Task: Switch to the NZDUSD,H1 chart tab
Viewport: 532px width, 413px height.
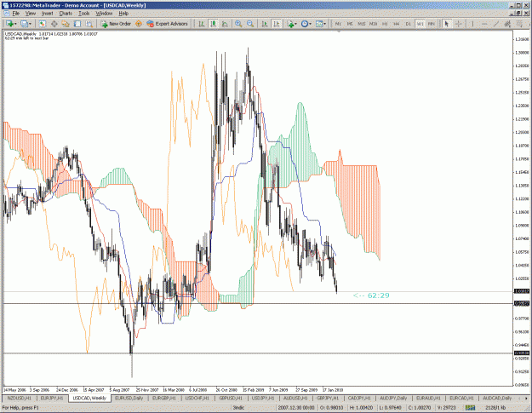Action: pyautogui.click(x=20, y=398)
